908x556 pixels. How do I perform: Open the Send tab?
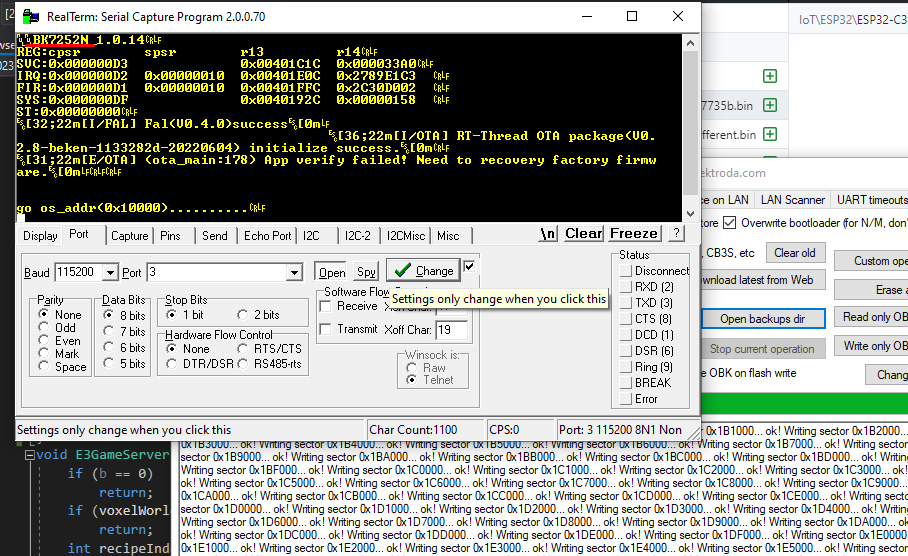click(215, 236)
